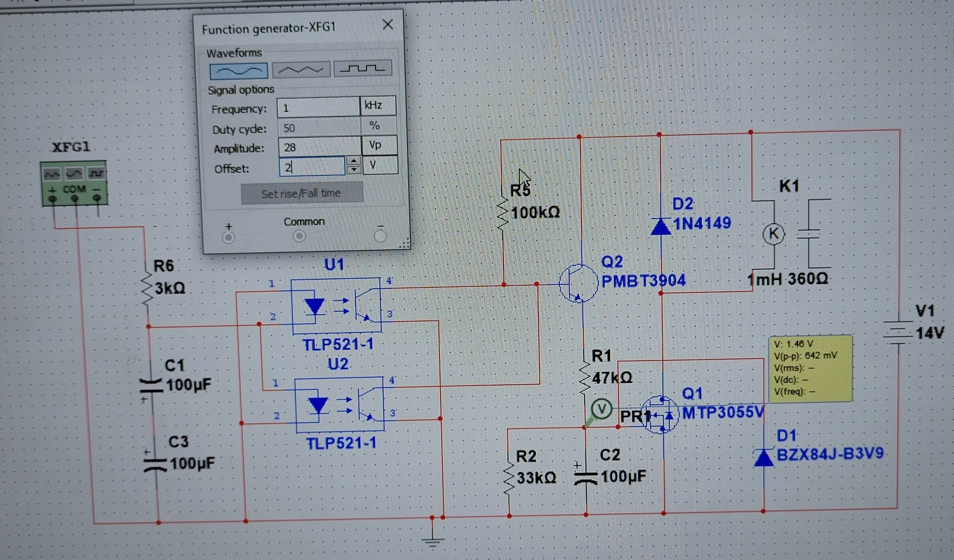Viewport: 954px width, 560px height.
Task: Increase offset with the up spinner arrow
Action: pos(353,162)
